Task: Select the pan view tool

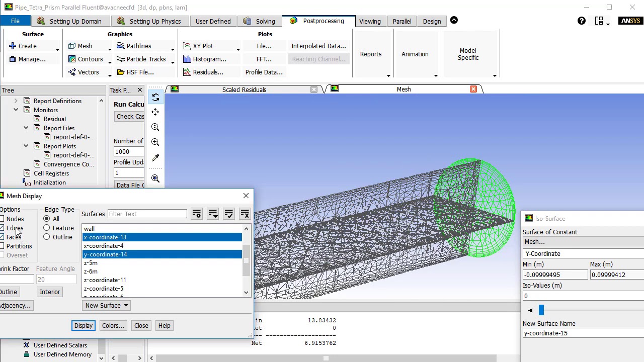Action: (155, 112)
